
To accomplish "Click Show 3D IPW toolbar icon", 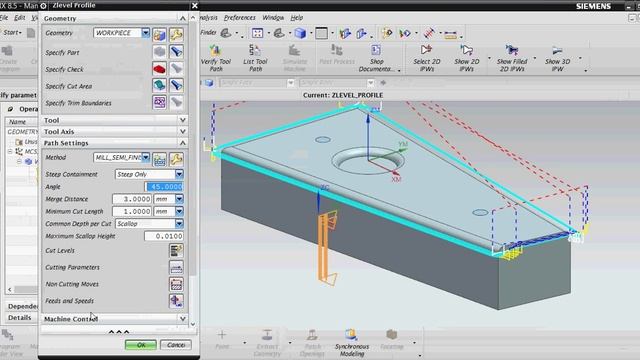I will (x=557, y=58).
